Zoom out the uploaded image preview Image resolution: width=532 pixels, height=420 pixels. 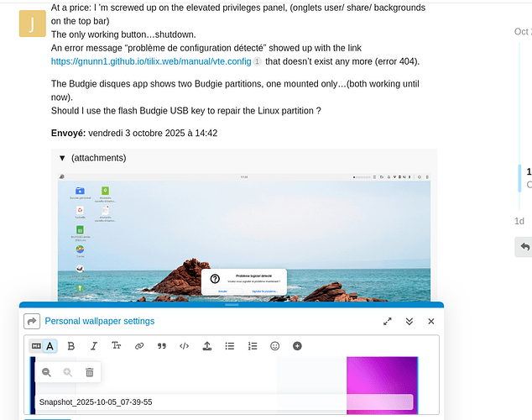(46, 372)
